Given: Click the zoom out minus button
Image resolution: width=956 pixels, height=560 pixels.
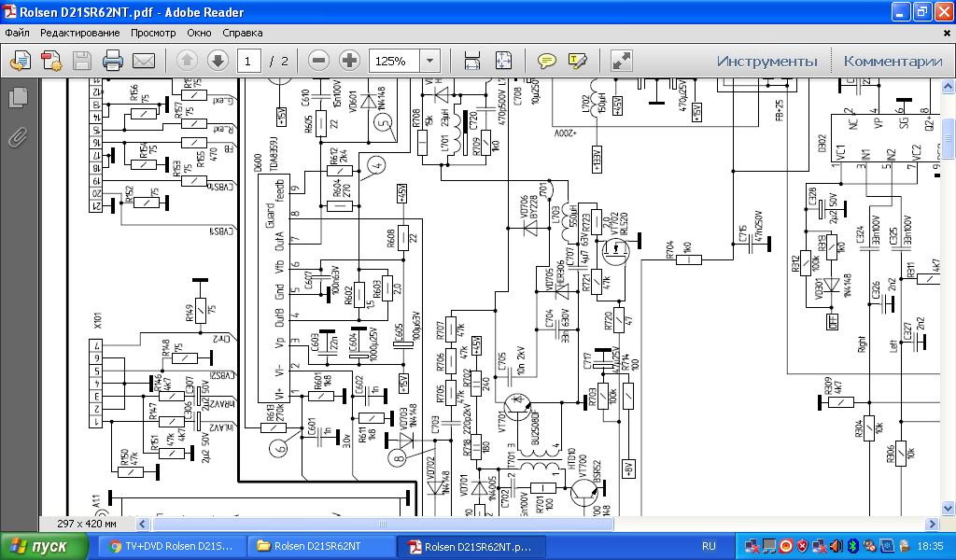Looking at the screenshot, I should 318,62.
